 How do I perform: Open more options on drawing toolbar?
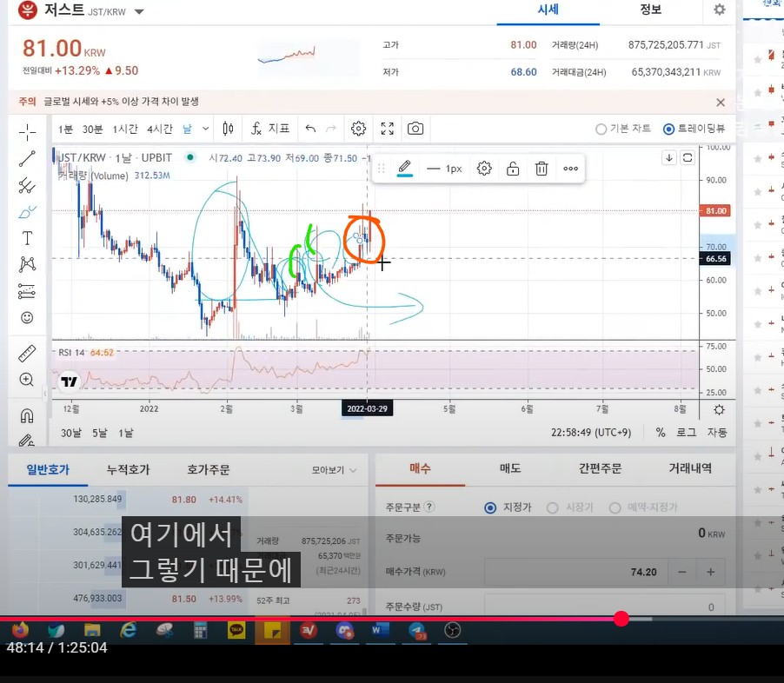570,169
